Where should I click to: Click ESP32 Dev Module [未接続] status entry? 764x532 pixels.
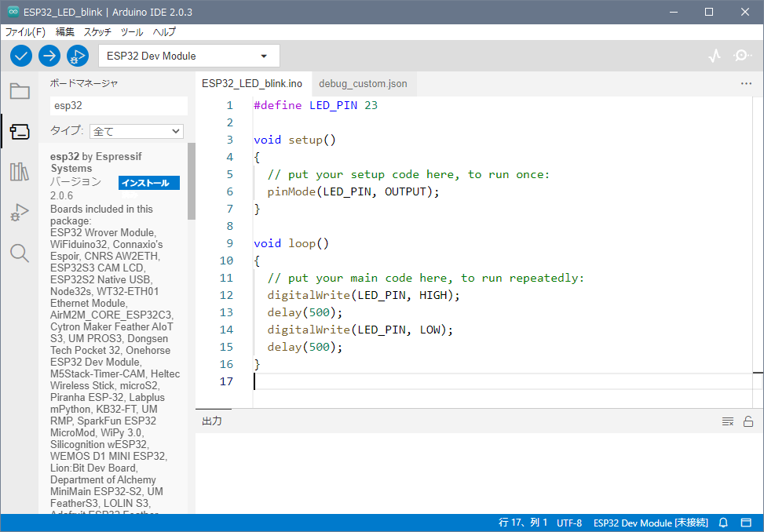[x=650, y=523]
